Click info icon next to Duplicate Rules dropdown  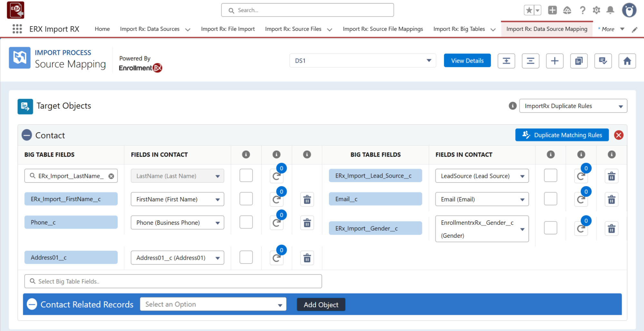click(x=512, y=106)
